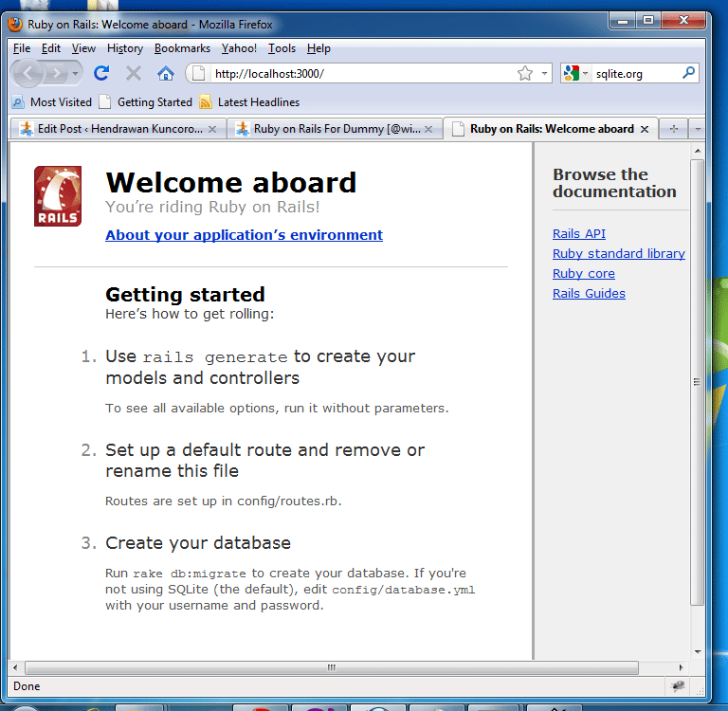This screenshot has height=711, width=728.
Task: Click the vertical scrollbar up arrow
Action: (698, 151)
